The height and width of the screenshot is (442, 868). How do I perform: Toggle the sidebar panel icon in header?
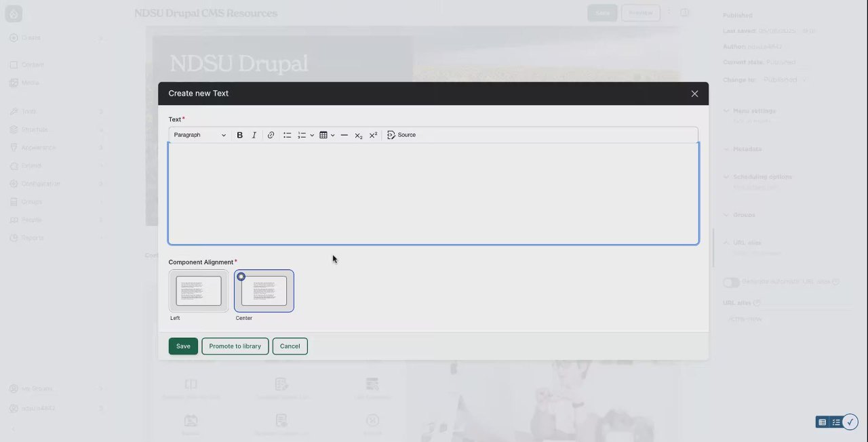coord(685,13)
